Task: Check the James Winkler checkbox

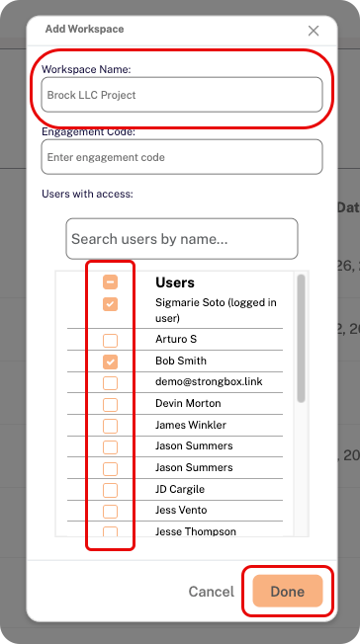Action: [x=110, y=426]
